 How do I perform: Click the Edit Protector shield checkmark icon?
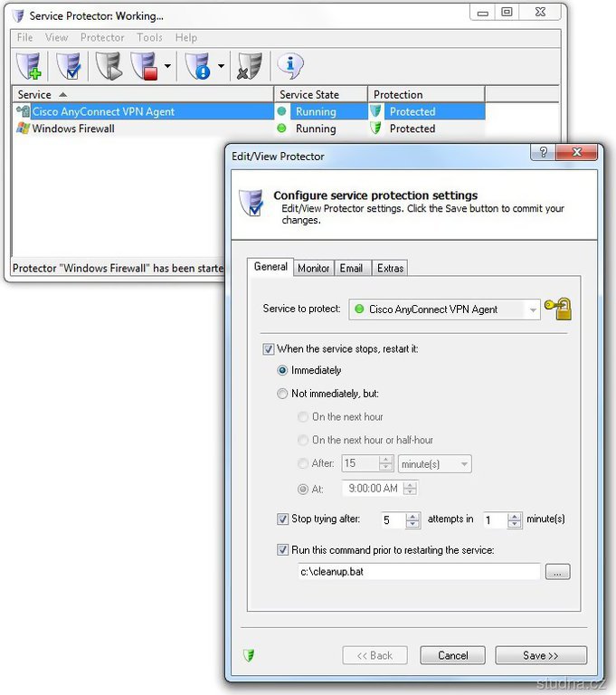(x=68, y=65)
